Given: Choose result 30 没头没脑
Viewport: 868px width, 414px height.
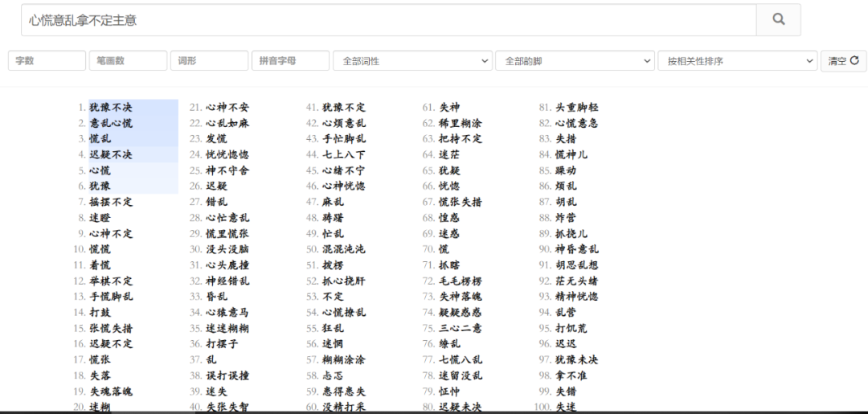Looking at the screenshot, I should [x=227, y=249].
